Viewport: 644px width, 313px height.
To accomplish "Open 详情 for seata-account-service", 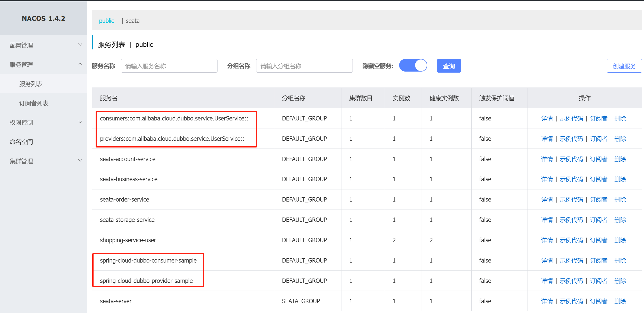I will [547, 159].
